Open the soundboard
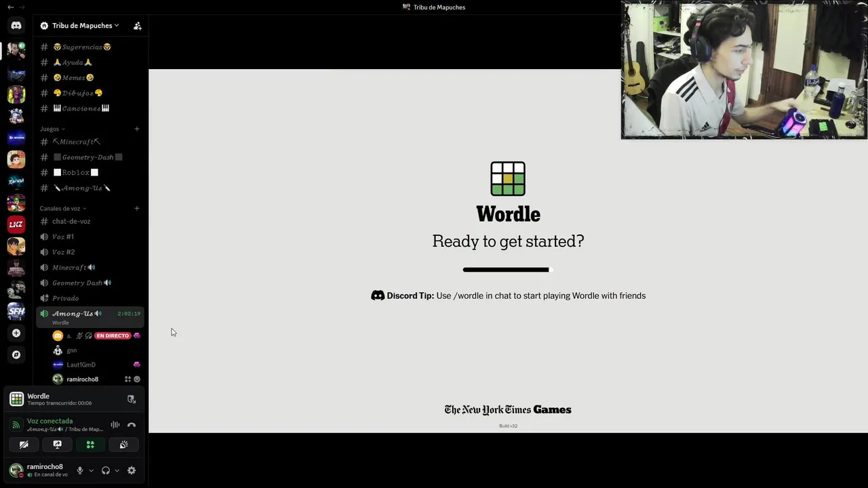The image size is (868, 488). [x=123, y=445]
